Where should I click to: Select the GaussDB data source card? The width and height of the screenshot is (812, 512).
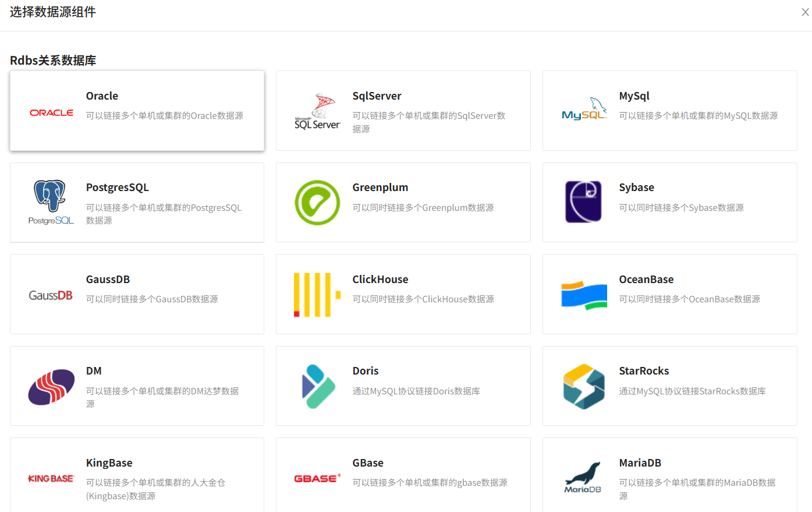(x=137, y=294)
